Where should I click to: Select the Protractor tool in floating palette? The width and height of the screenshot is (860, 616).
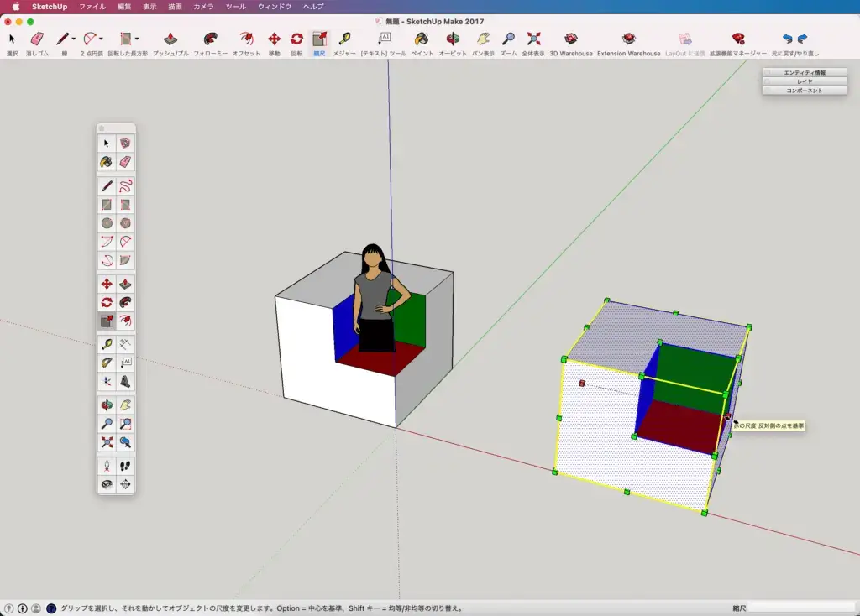(107, 363)
